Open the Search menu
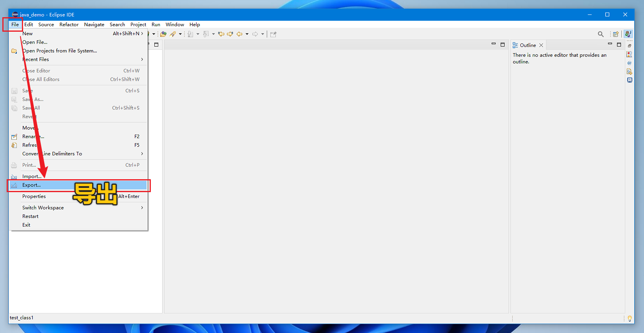 [x=117, y=24]
